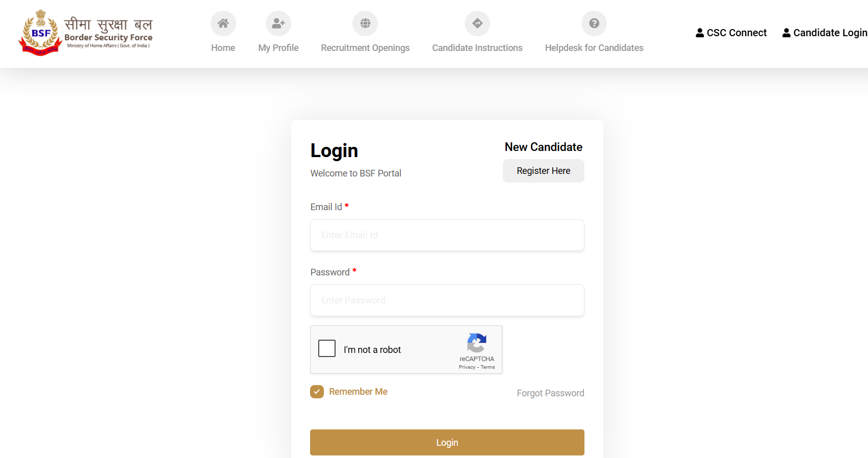Click the My Profile user-plus icon
The image size is (868, 458).
click(x=278, y=23)
